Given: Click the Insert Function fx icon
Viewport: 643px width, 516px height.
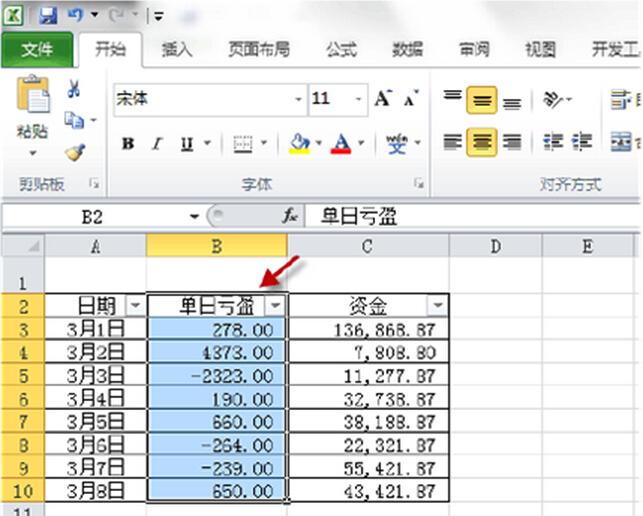Looking at the screenshot, I should tap(290, 216).
